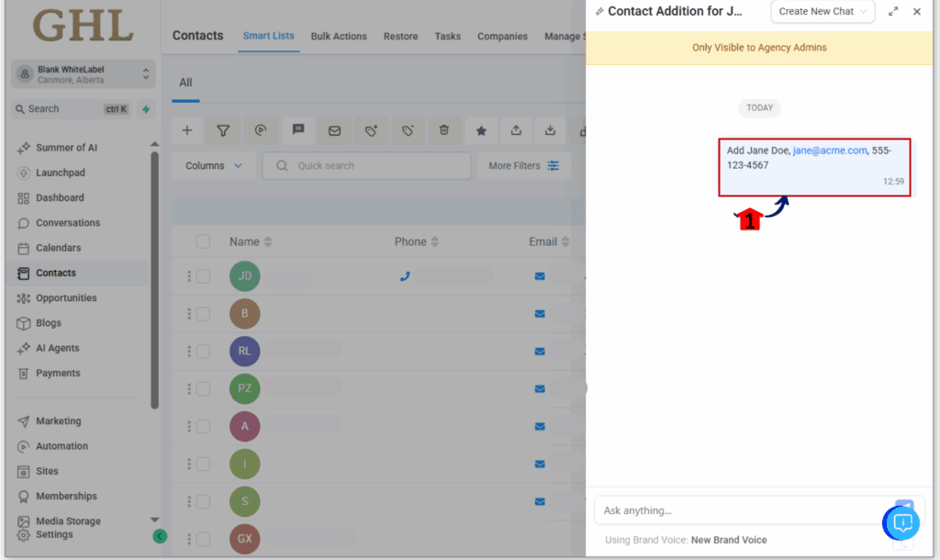Check the RL contact row checkbox
The image size is (940, 560).
point(203,352)
